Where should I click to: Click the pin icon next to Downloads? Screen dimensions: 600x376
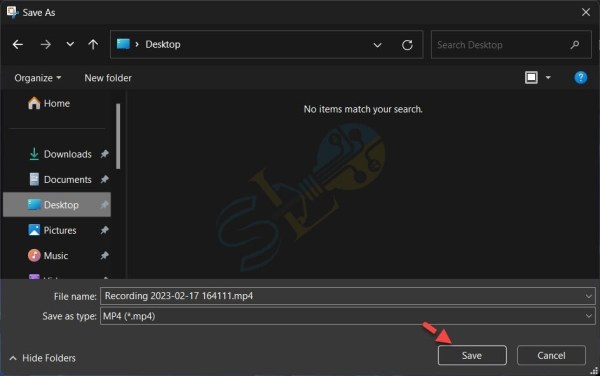tap(104, 154)
